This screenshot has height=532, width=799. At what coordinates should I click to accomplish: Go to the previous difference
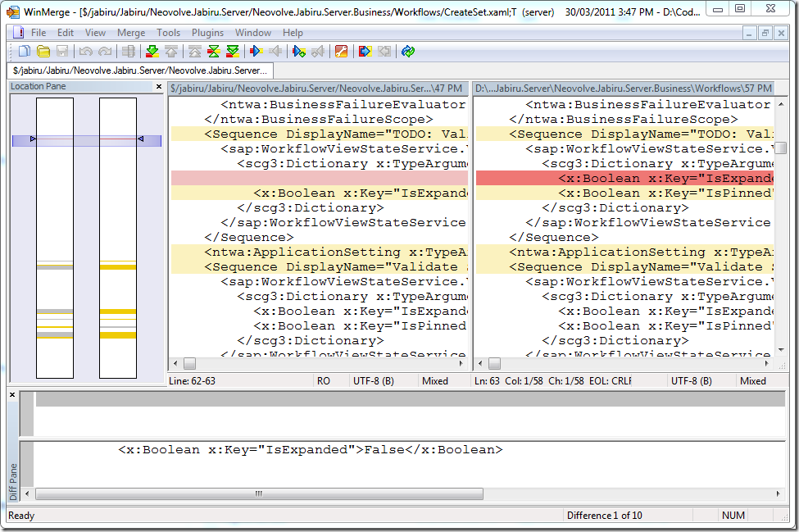[x=171, y=52]
